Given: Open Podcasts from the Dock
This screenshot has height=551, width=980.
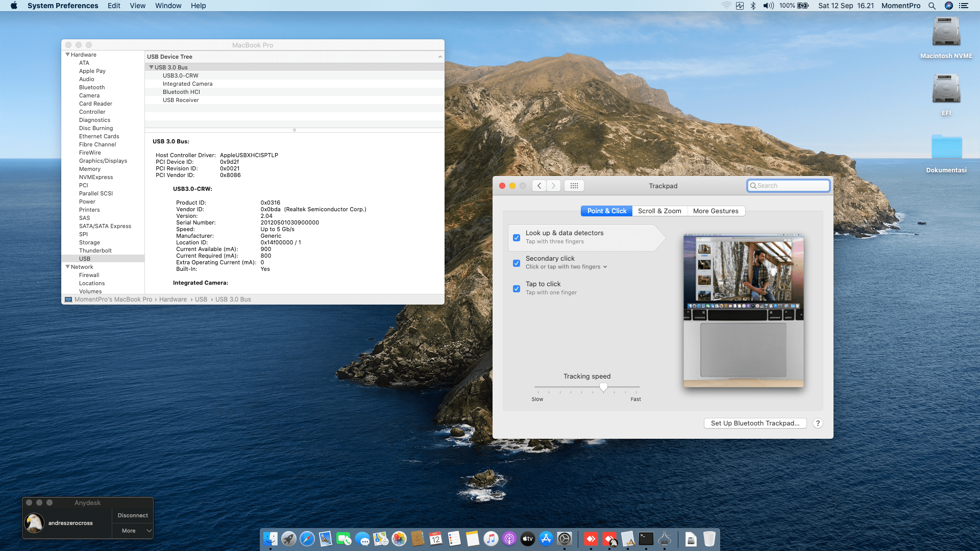Looking at the screenshot, I should 509,539.
